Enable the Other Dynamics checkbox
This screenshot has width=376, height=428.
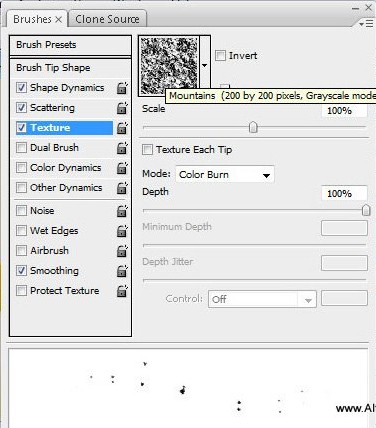(x=21, y=188)
